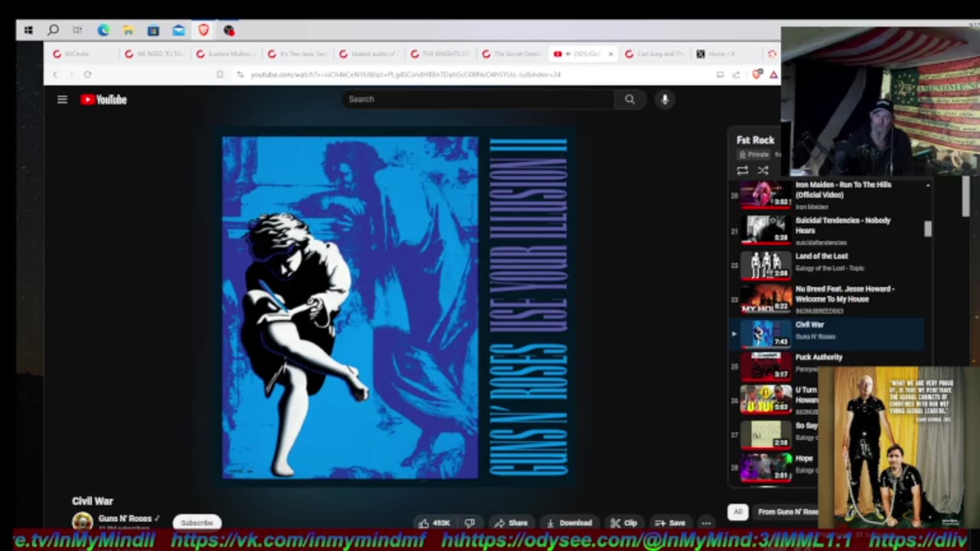The width and height of the screenshot is (980, 551).
Task: Click the Download button
Action: pyautogui.click(x=569, y=523)
